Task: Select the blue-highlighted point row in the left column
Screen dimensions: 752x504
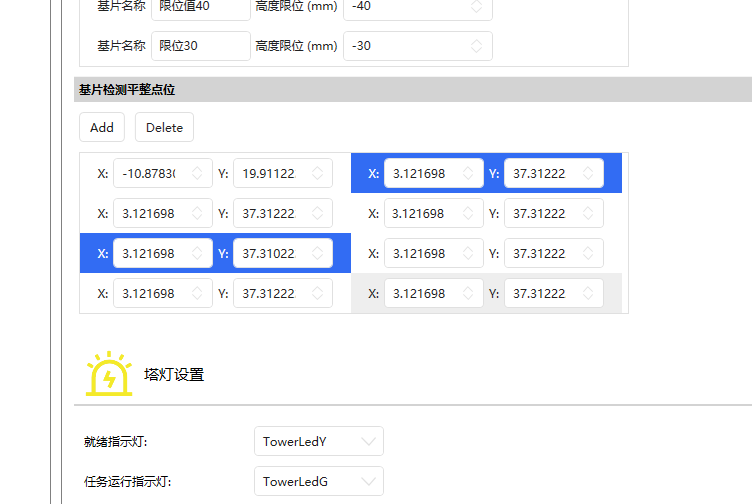Action: [x=95, y=253]
